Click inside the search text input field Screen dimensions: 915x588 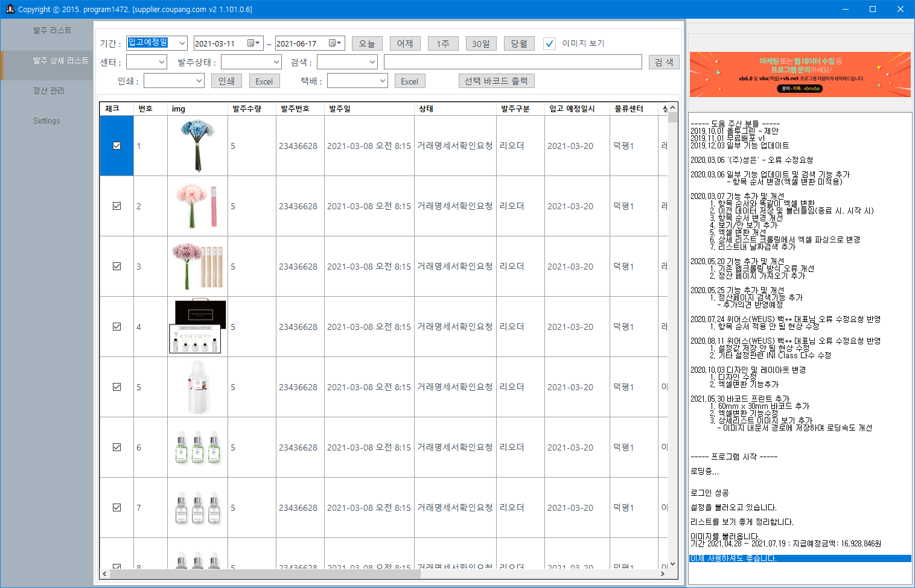pos(513,62)
